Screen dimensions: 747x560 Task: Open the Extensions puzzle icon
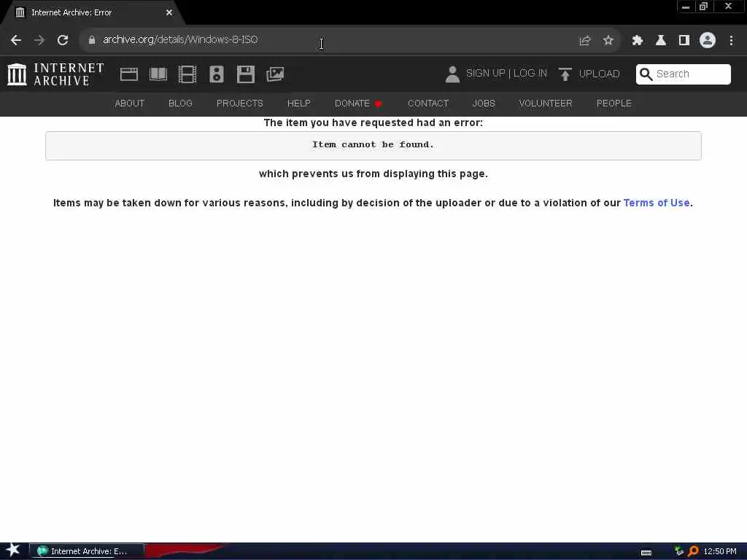(638, 41)
